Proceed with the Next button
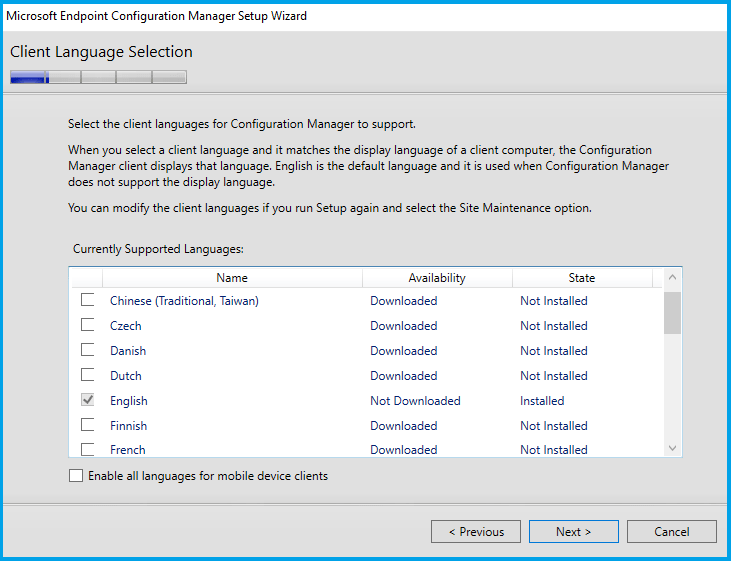The height and width of the screenshot is (561, 731). pos(574,532)
